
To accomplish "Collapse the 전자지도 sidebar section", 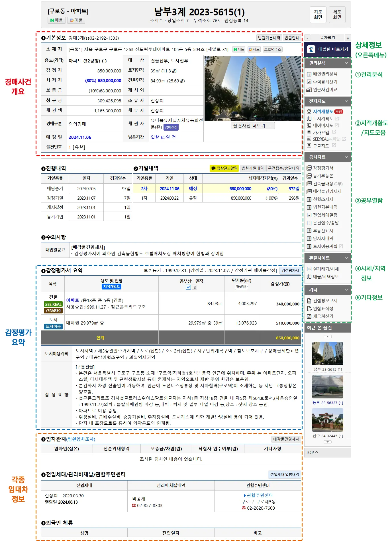I will pos(346,101).
